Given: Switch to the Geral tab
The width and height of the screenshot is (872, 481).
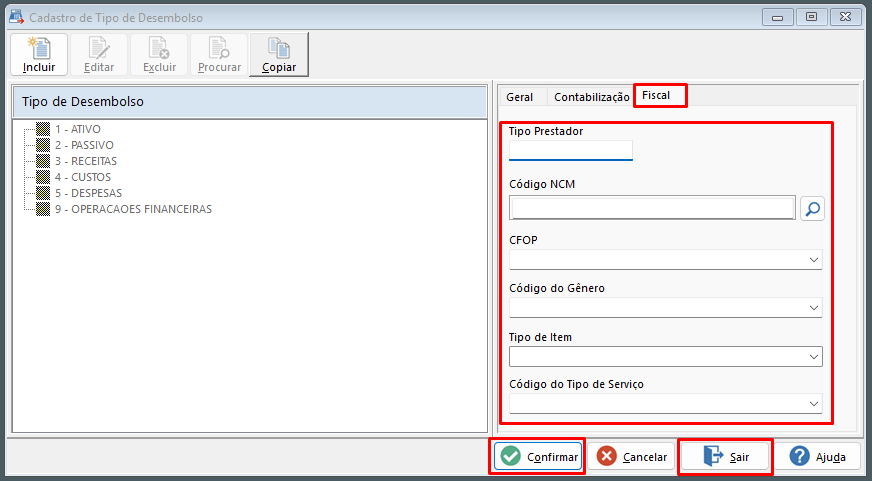Looking at the screenshot, I should pyautogui.click(x=519, y=97).
